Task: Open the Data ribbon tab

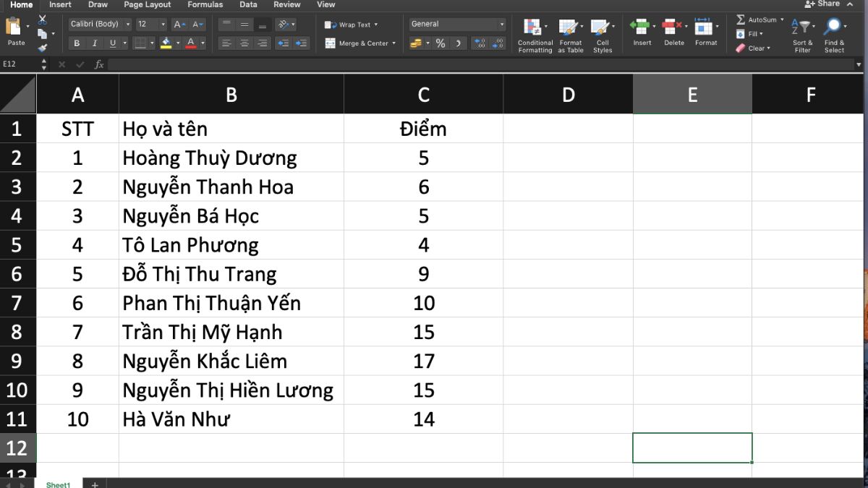Action: point(248,4)
